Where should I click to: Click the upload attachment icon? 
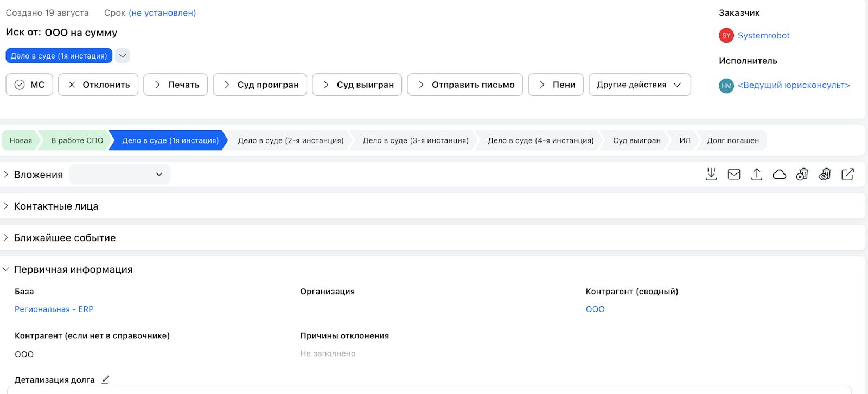(757, 174)
